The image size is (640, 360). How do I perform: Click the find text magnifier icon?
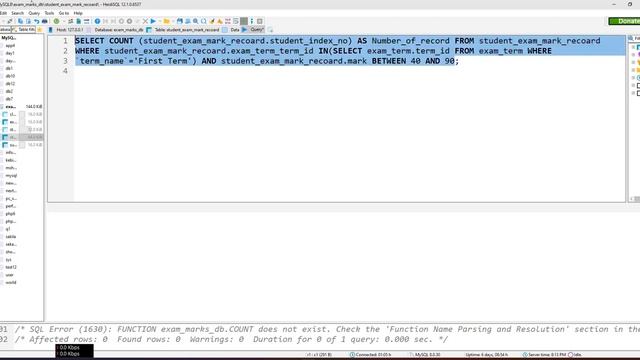tap(196, 21)
